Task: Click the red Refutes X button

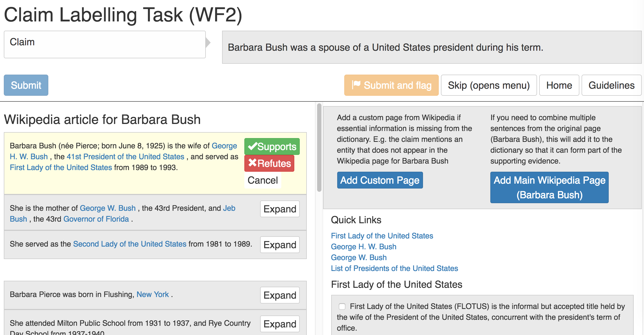Action: [269, 163]
